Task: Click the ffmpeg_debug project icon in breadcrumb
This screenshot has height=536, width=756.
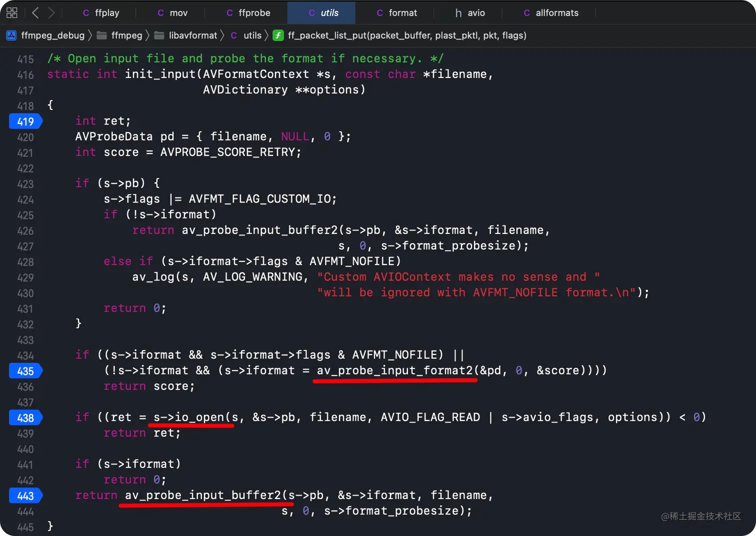Action: tap(11, 35)
